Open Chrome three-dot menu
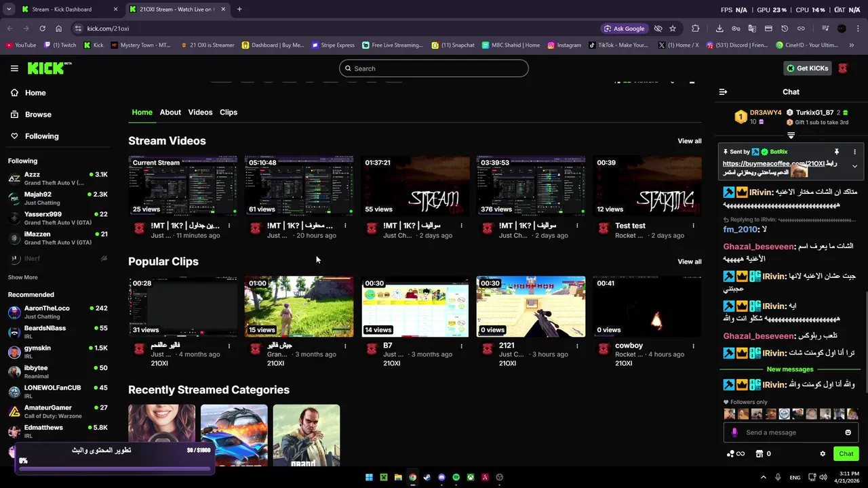868x488 pixels. [x=858, y=28]
